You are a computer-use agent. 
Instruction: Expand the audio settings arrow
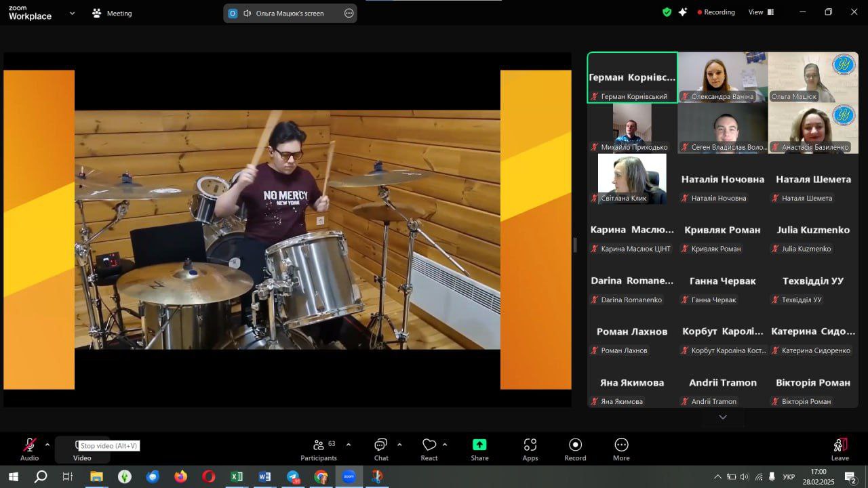pyautogui.click(x=47, y=445)
